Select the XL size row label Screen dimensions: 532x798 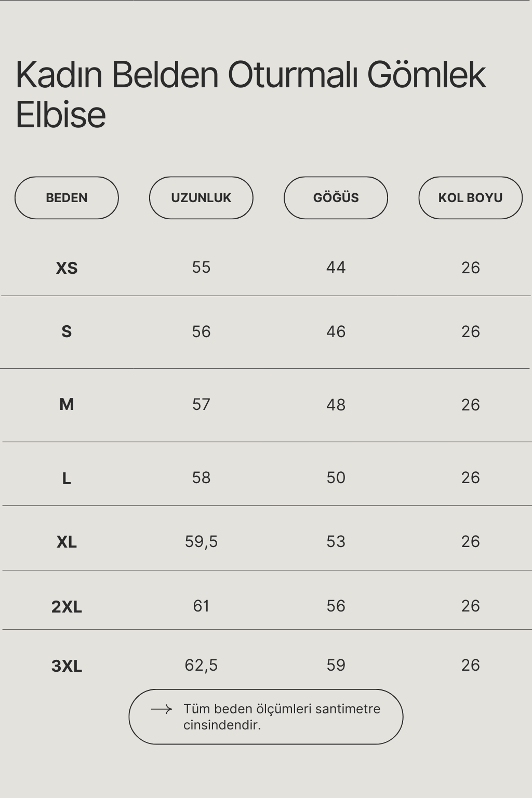[x=66, y=542]
